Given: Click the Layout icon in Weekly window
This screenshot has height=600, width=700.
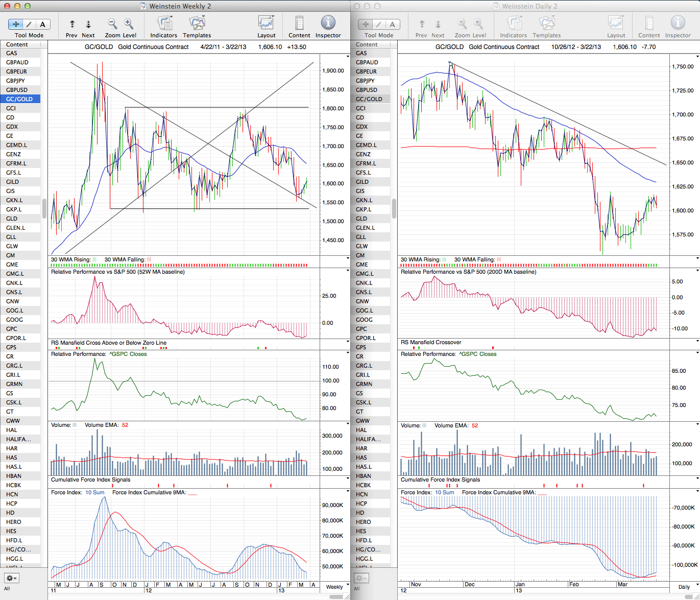Looking at the screenshot, I should pyautogui.click(x=266, y=24).
